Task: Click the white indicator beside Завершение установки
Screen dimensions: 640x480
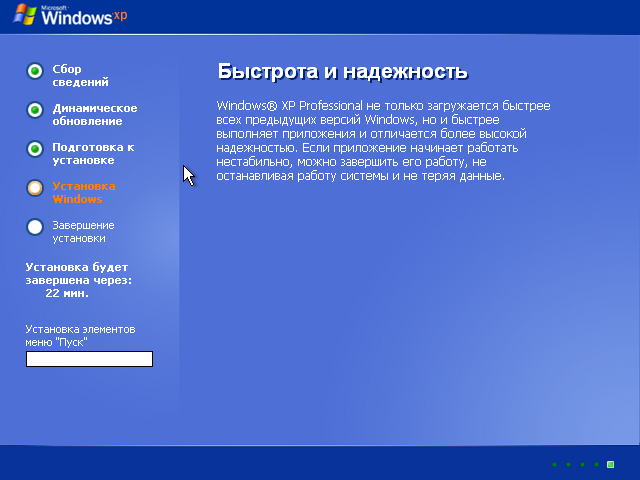Action: click(x=35, y=227)
